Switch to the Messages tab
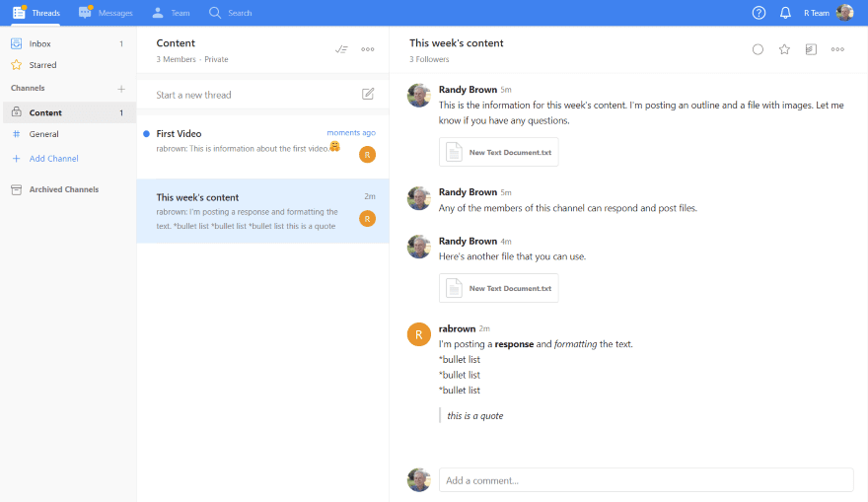Viewport: 868px width, 502px height. (x=106, y=13)
